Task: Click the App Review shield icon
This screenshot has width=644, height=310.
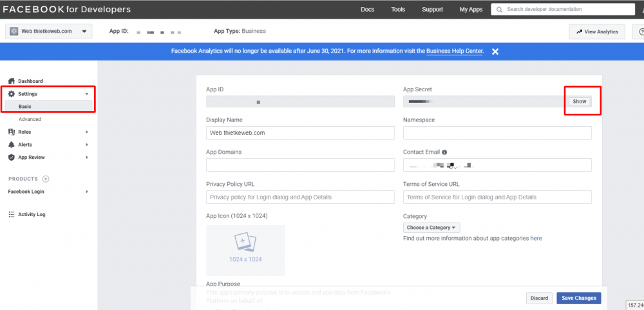Action: point(12,158)
